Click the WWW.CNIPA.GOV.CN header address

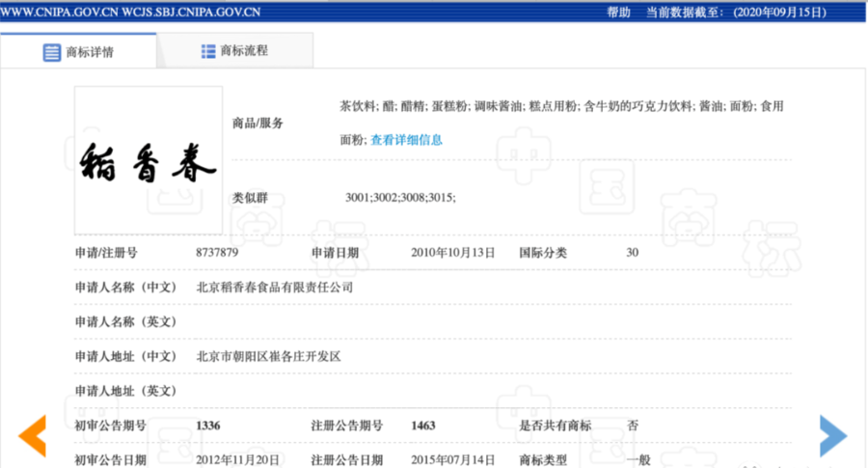(59, 13)
